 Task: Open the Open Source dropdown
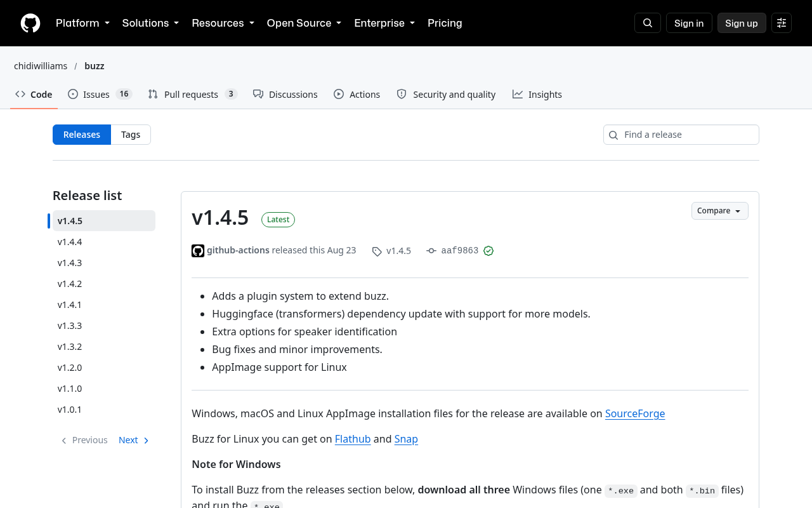[x=304, y=23]
